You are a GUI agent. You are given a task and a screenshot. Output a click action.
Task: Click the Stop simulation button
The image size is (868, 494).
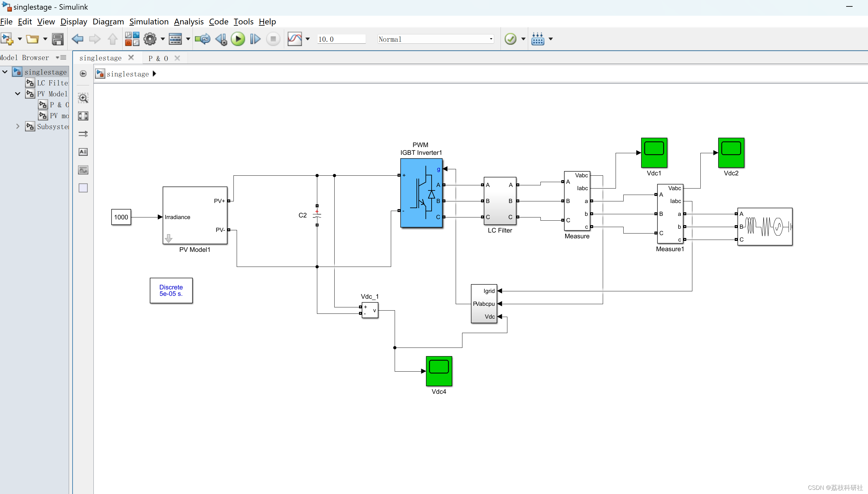pos(273,39)
